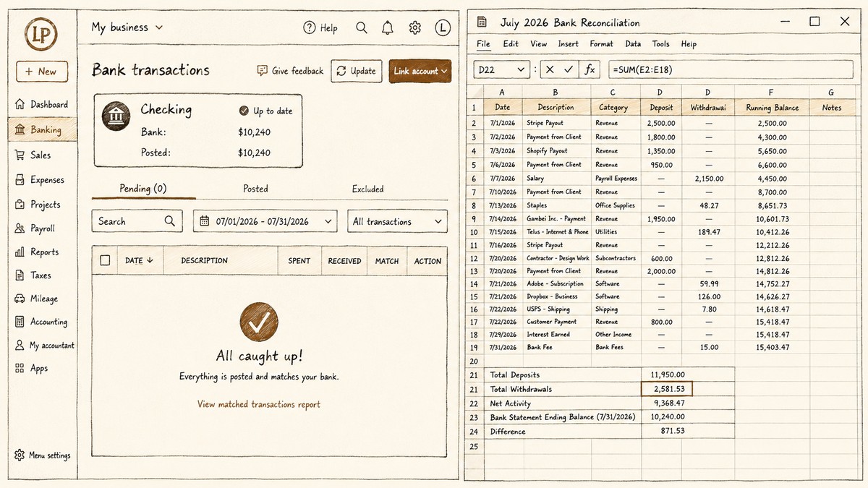
Task: Open settings gear in the header
Action: click(x=414, y=28)
